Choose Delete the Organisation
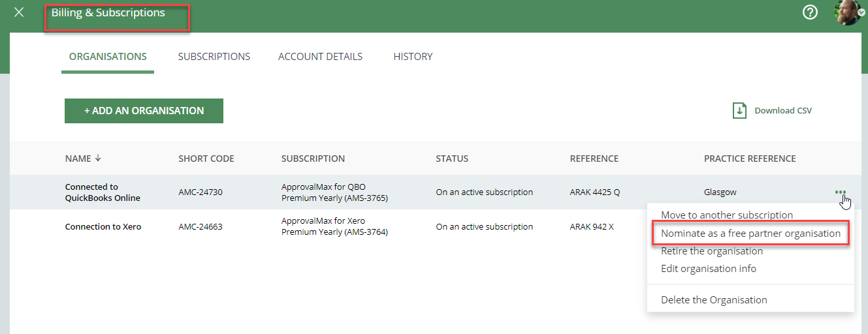The image size is (868, 334). [x=714, y=300]
